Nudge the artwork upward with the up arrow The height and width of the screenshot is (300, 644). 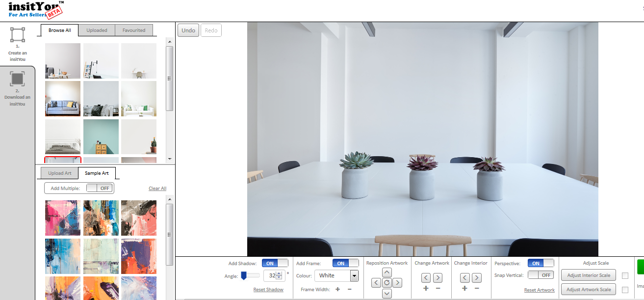386,272
